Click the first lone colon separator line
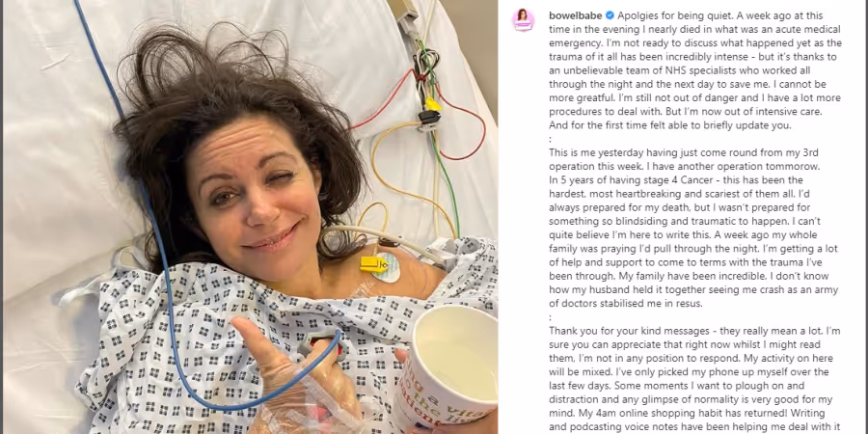This screenshot has width=868, height=434. tap(551, 139)
